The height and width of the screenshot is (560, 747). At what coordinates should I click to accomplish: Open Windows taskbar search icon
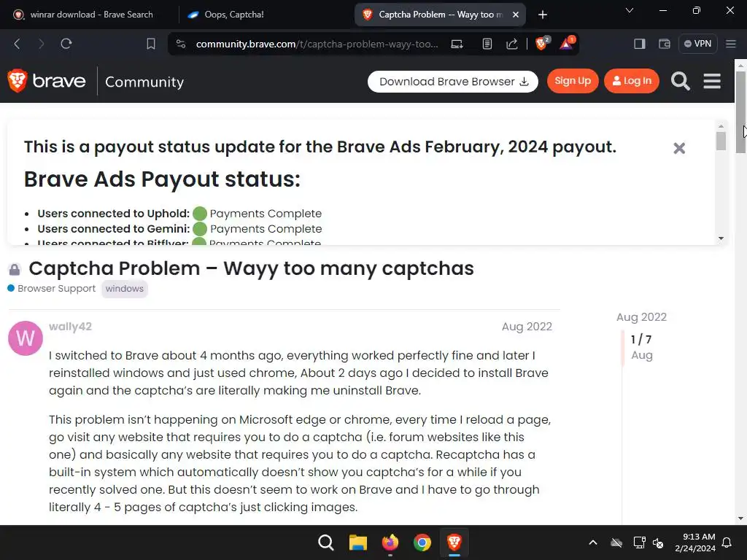[x=326, y=542]
